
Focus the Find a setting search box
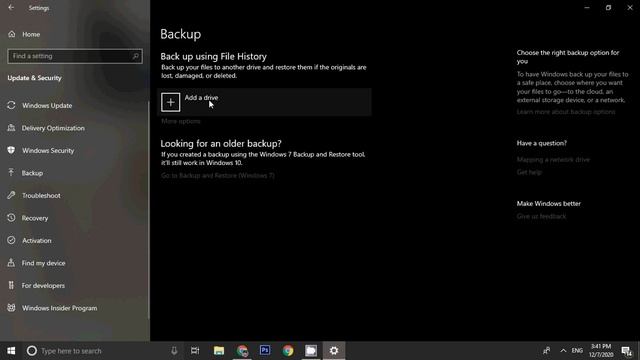(x=75, y=56)
